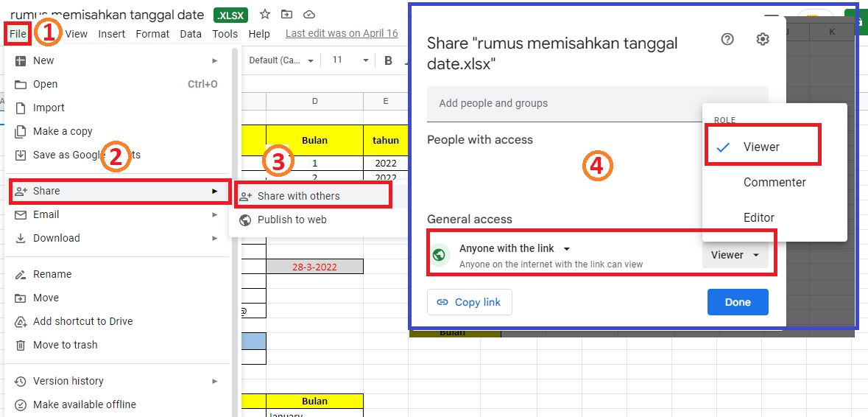This screenshot has width=868, height=417.
Task: Select the Editor role
Action: pyautogui.click(x=775, y=217)
